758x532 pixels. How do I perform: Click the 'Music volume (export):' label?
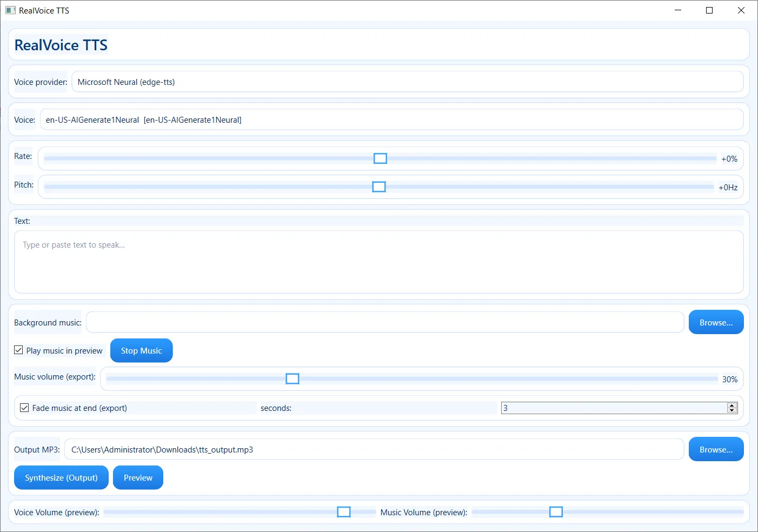pyautogui.click(x=55, y=377)
